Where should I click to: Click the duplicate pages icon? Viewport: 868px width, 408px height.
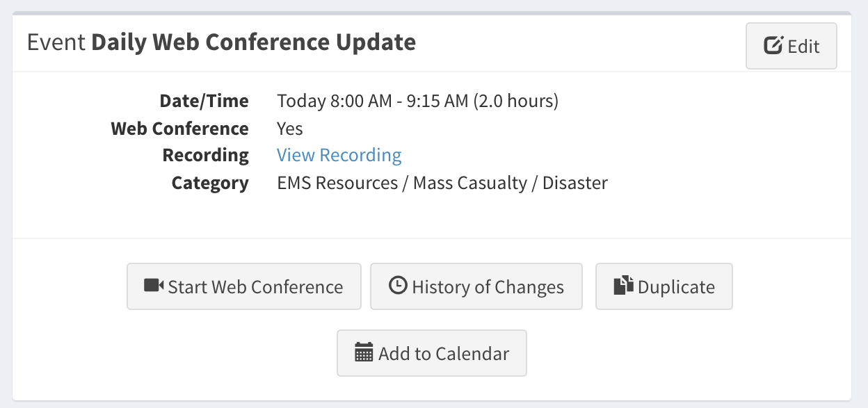tap(624, 286)
